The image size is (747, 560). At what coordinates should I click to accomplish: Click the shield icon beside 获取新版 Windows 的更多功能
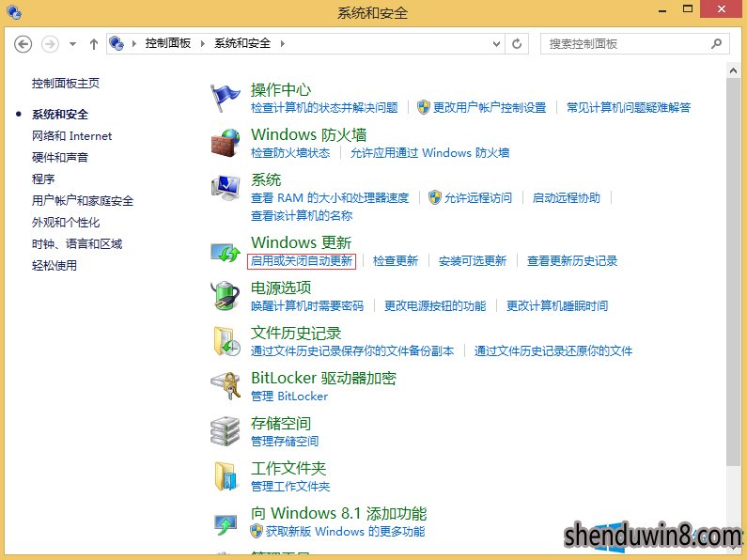coord(257,531)
